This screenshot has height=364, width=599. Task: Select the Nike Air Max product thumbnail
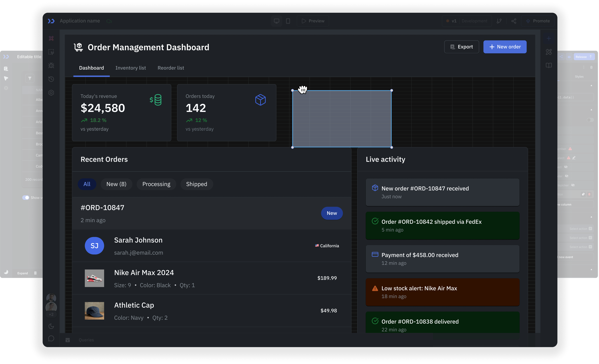coord(94,278)
